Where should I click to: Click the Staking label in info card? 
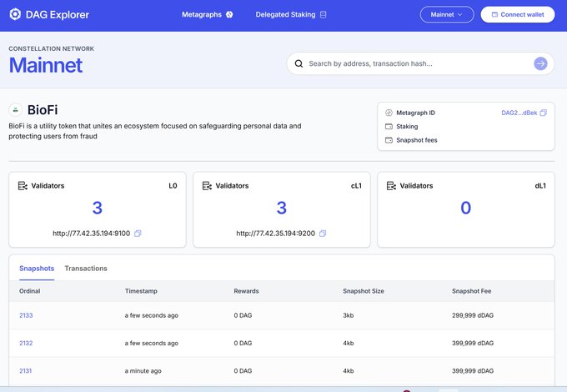(407, 126)
